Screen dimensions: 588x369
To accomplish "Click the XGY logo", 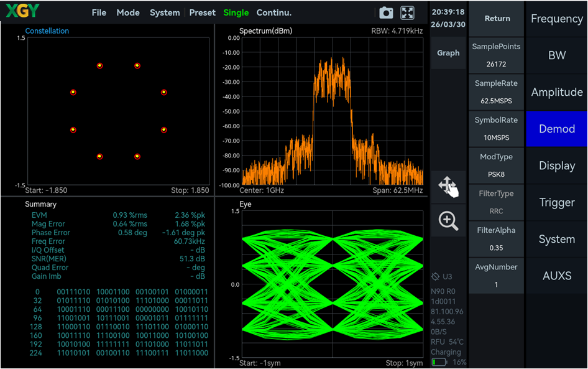I will (x=22, y=11).
